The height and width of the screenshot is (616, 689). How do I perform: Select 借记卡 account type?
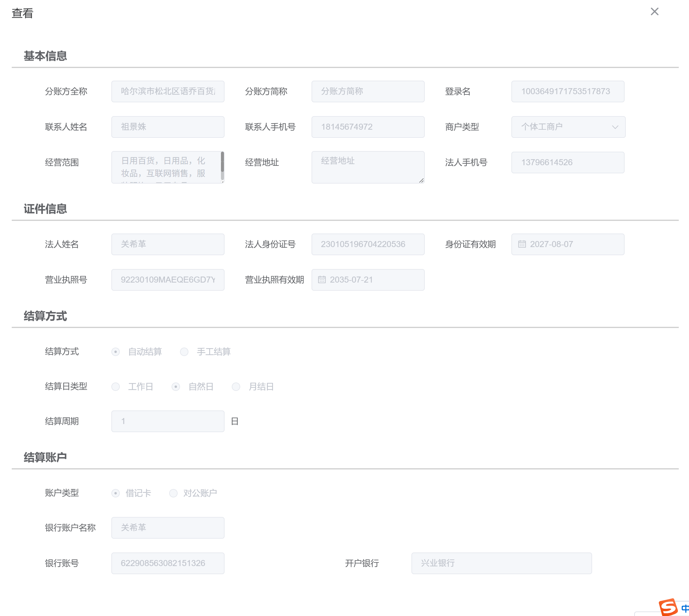click(116, 493)
